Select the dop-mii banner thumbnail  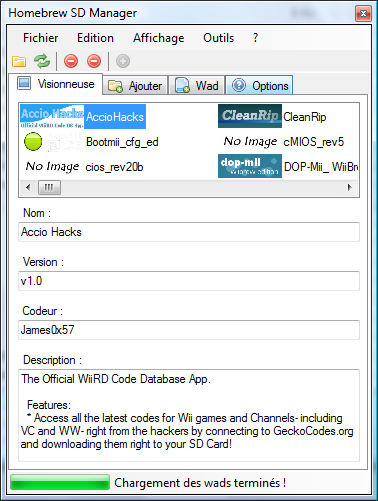tap(250, 166)
